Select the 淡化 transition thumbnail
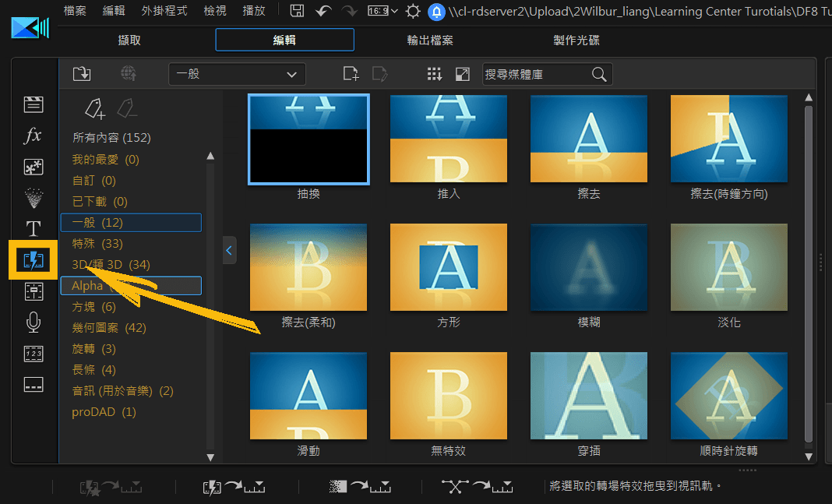Screen dimensions: 832x504 point(728,267)
